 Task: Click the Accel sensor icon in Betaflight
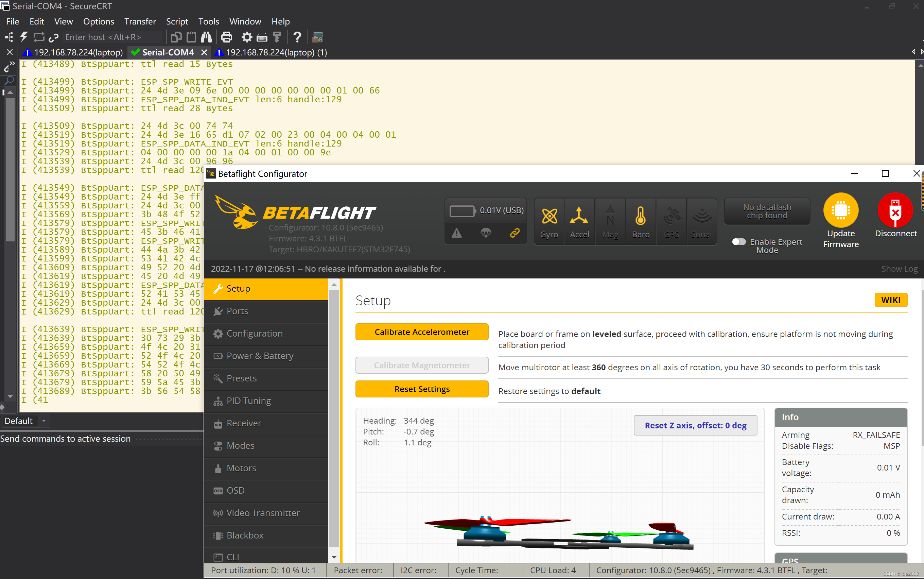579,222
